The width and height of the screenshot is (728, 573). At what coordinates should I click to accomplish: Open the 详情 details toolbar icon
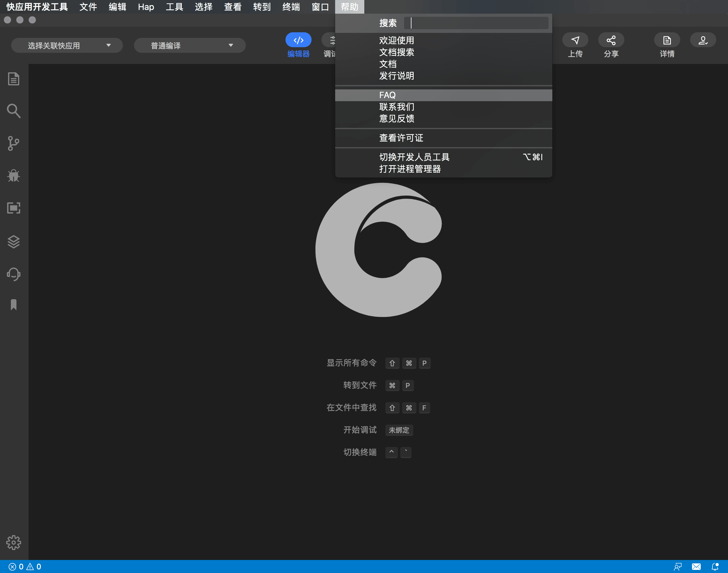pos(667,40)
